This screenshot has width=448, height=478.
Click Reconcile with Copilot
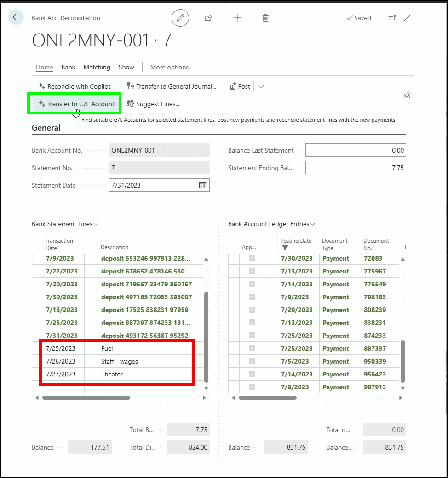[x=75, y=86]
